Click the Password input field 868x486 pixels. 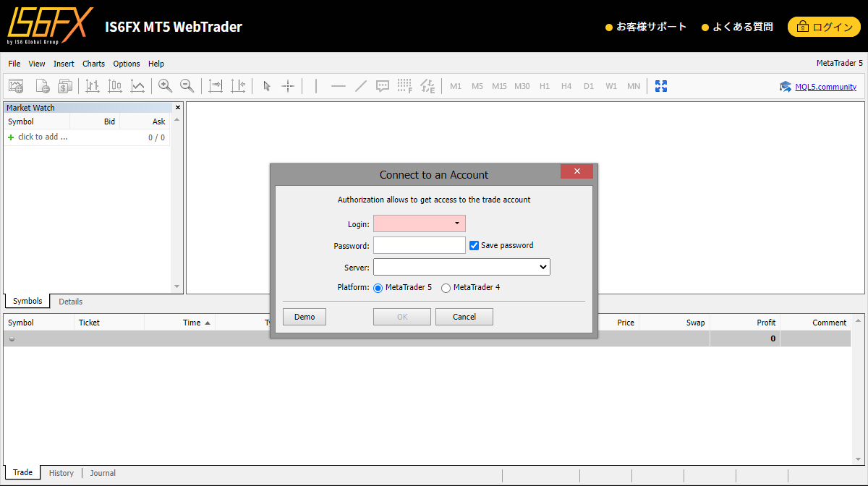click(420, 245)
